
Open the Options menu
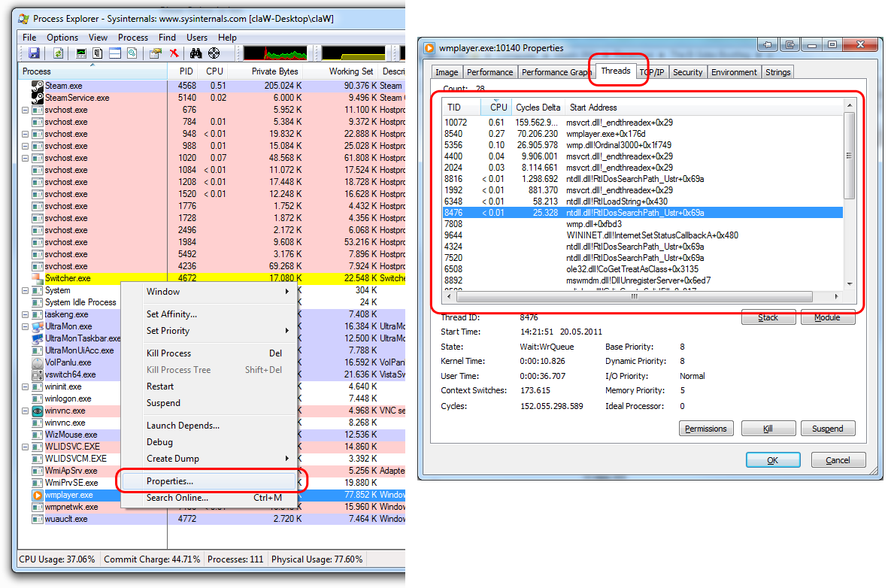click(62, 38)
